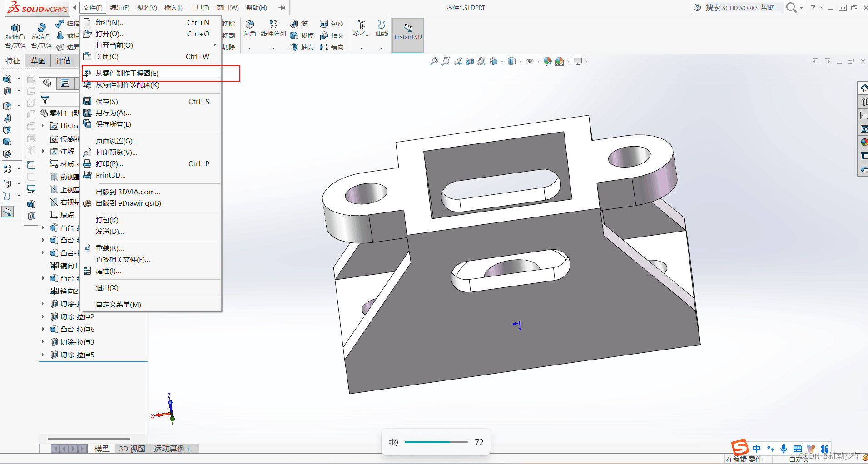Choose 另存为(A)... in File menu
This screenshot has height=464, width=868.
click(x=151, y=113)
